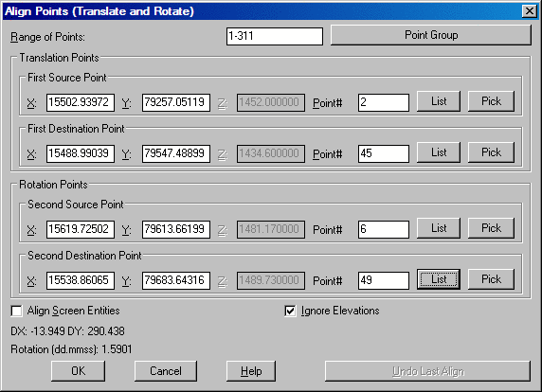Viewport: 542px width, 392px height.
Task: Close the Align Points dialog window
Action: pos(530,11)
